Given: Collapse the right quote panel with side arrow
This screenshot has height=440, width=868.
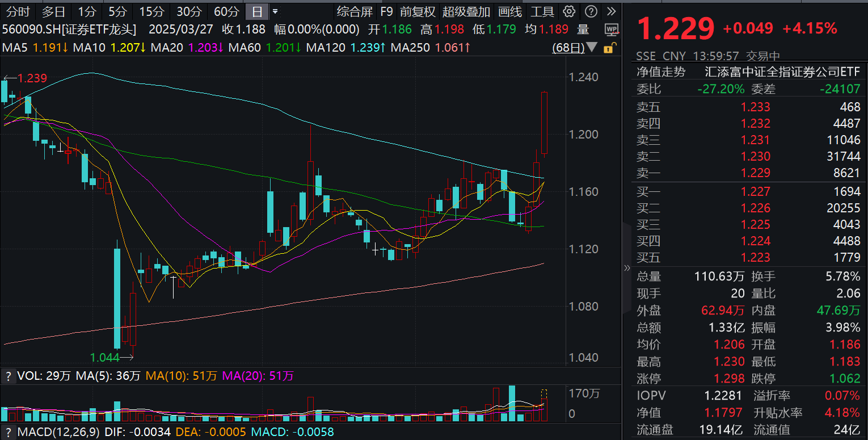Looking at the screenshot, I should pos(627,268).
